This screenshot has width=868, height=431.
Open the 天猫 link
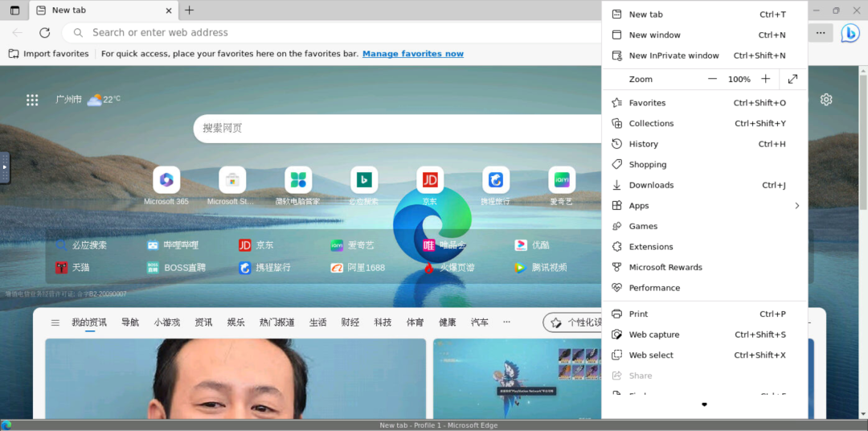pos(72,268)
